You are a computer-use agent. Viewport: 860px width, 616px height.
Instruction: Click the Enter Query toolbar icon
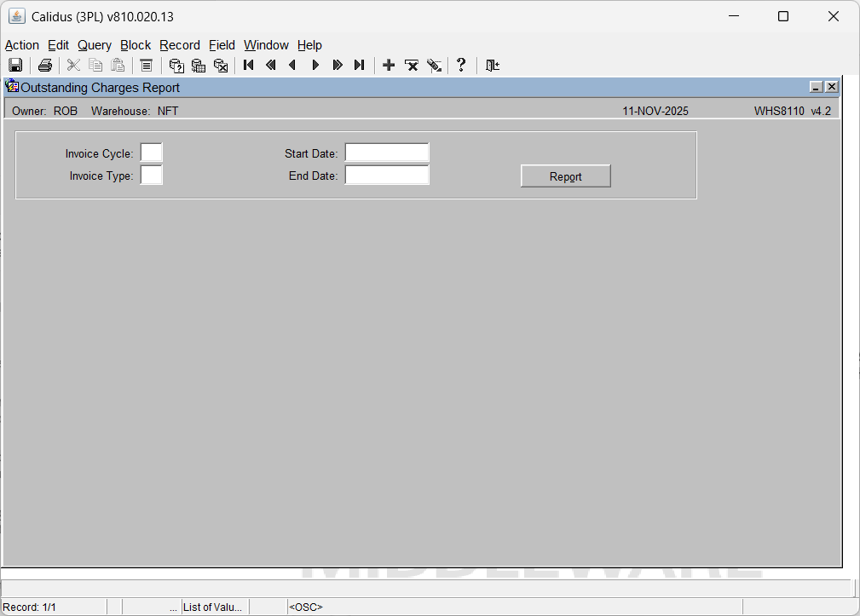coord(176,66)
